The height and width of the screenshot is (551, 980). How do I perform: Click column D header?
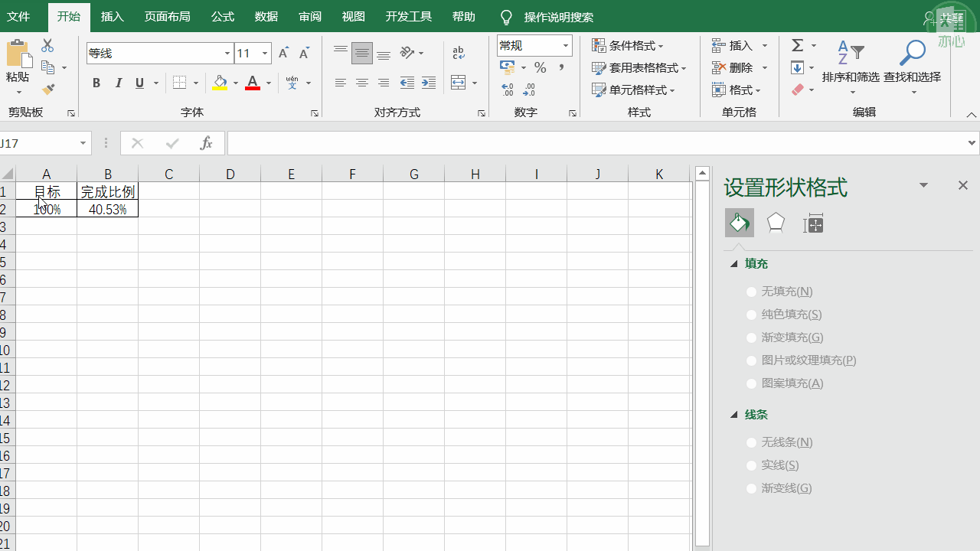point(230,174)
